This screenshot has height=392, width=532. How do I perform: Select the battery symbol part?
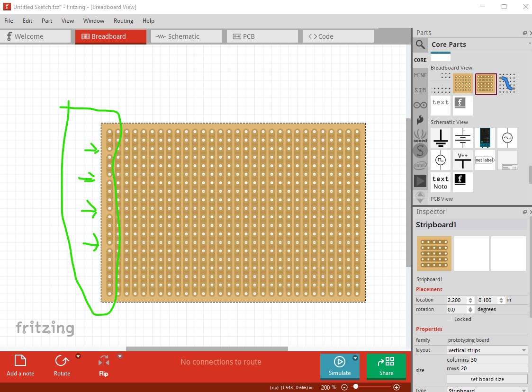(x=463, y=138)
